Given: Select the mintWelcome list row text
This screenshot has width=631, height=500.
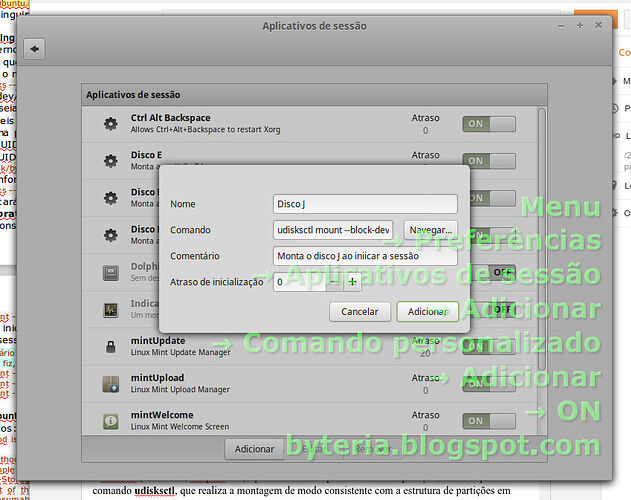Looking at the screenshot, I should pyautogui.click(x=180, y=420).
